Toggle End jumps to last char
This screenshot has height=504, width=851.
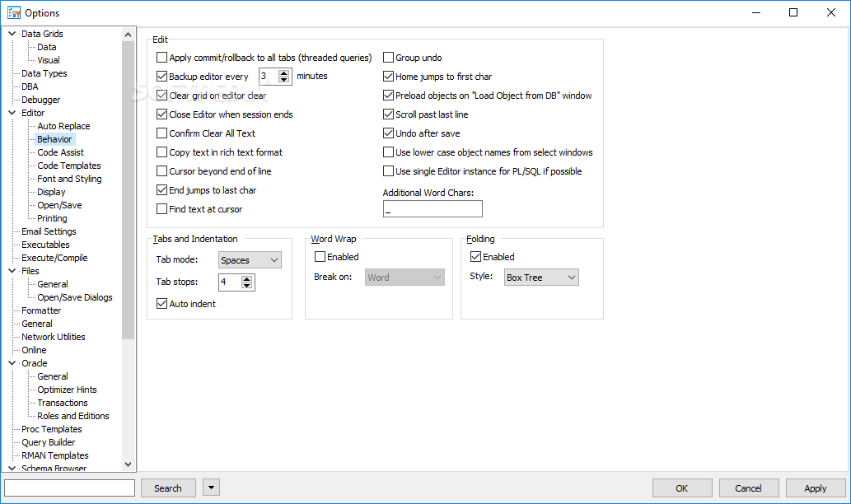point(161,190)
